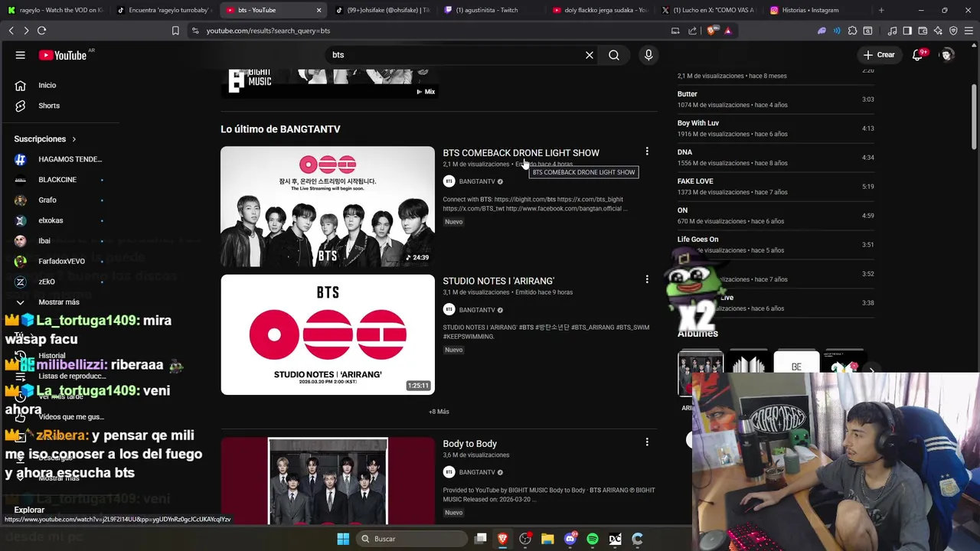Expand the Suscripciones section
The width and height of the screenshot is (980, 551).
tap(45, 139)
